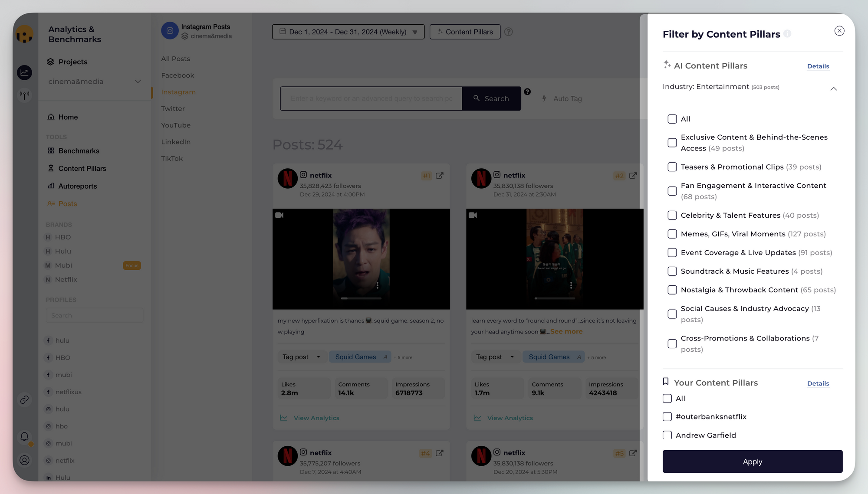Select Twitter in the network list
The image size is (868, 494).
[x=173, y=108]
